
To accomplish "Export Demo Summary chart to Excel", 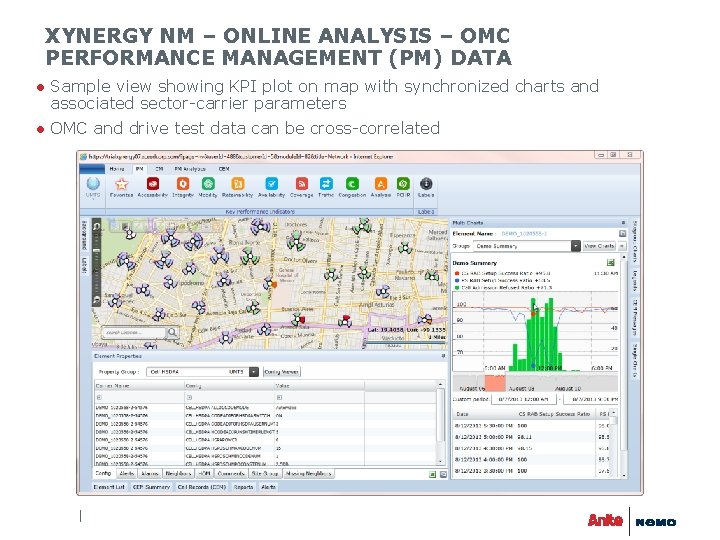I will [x=610, y=263].
